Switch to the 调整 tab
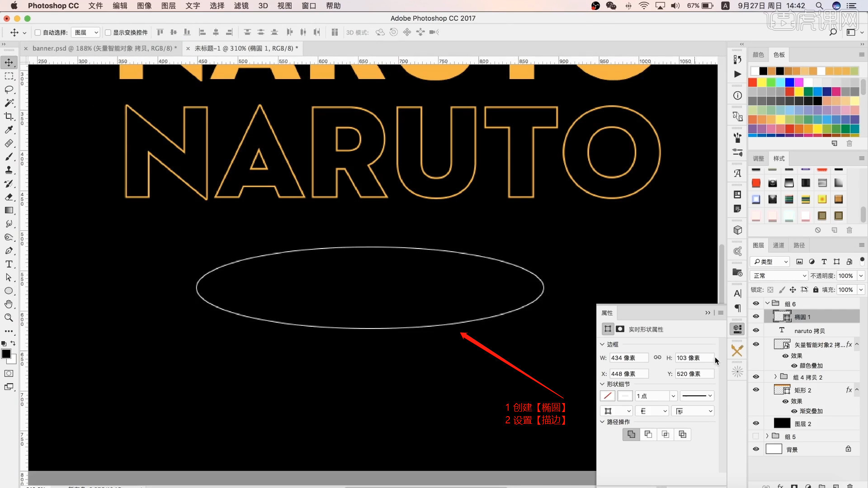This screenshot has height=488, width=868. (759, 159)
